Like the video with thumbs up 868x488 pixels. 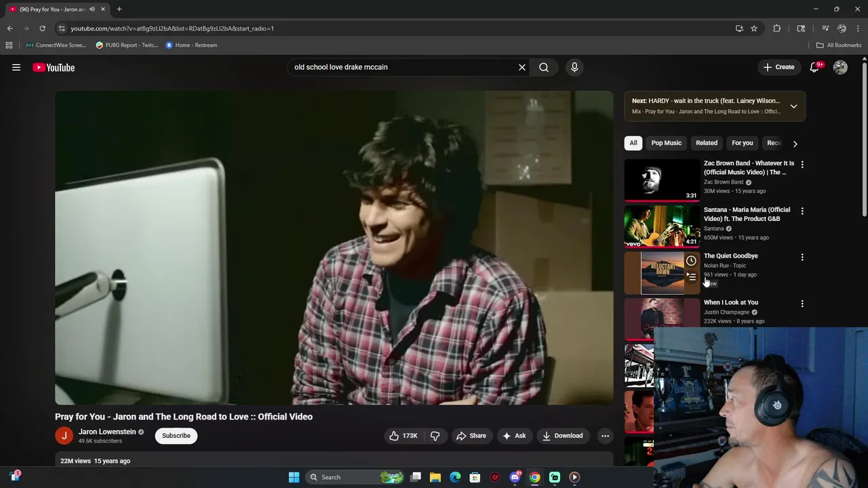point(403,436)
